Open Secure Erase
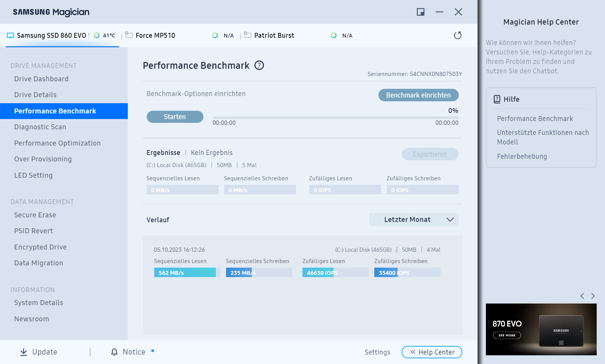Screen dimensions: 605x364 35,215
